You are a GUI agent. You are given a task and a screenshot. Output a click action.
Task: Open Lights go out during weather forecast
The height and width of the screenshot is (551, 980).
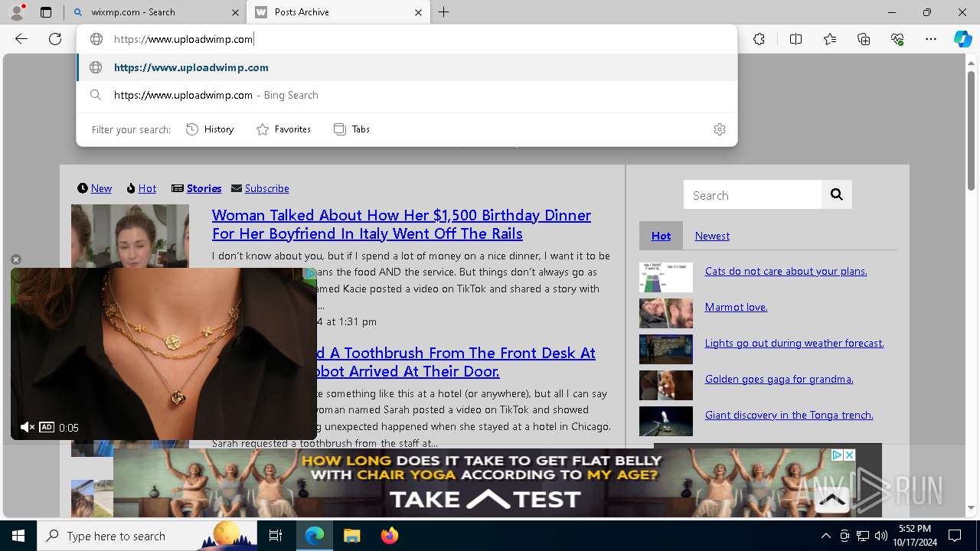point(794,343)
